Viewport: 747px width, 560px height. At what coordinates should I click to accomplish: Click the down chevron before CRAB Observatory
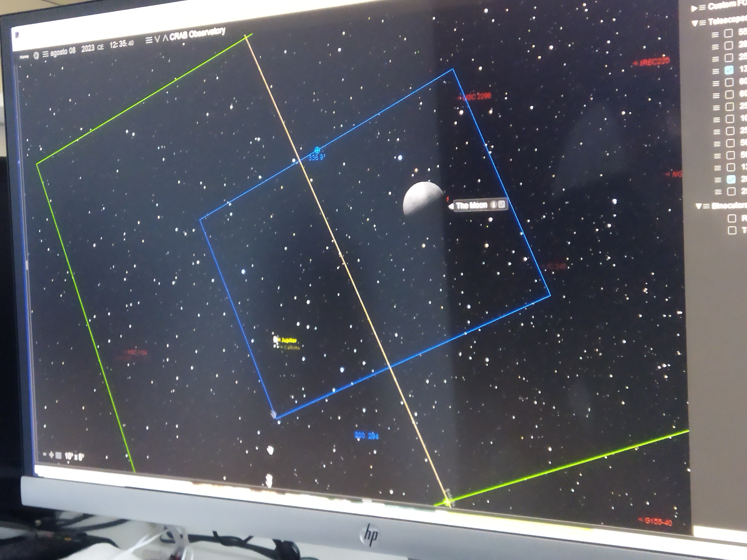point(157,39)
